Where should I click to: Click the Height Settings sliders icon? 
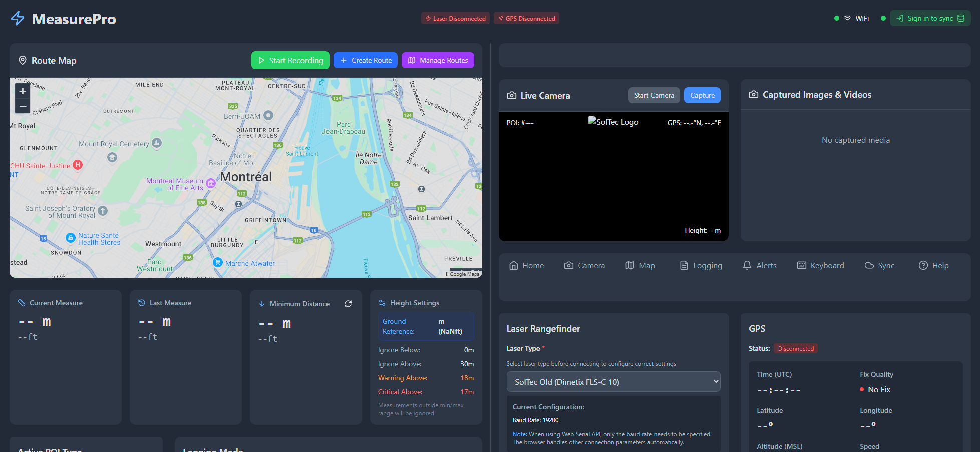point(382,303)
